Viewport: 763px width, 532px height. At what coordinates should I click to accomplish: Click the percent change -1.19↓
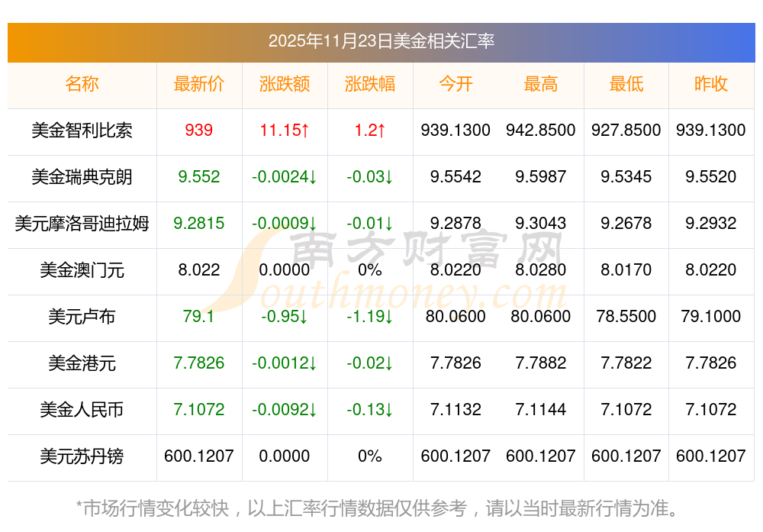[x=370, y=317]
